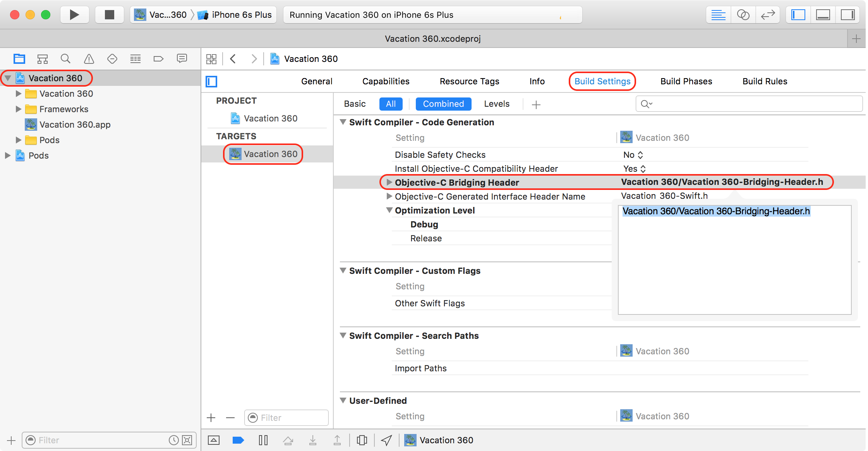The image size is (868, 451).
Task: Show the version editor
Action: pyautogui.click(x=767, y=15)
